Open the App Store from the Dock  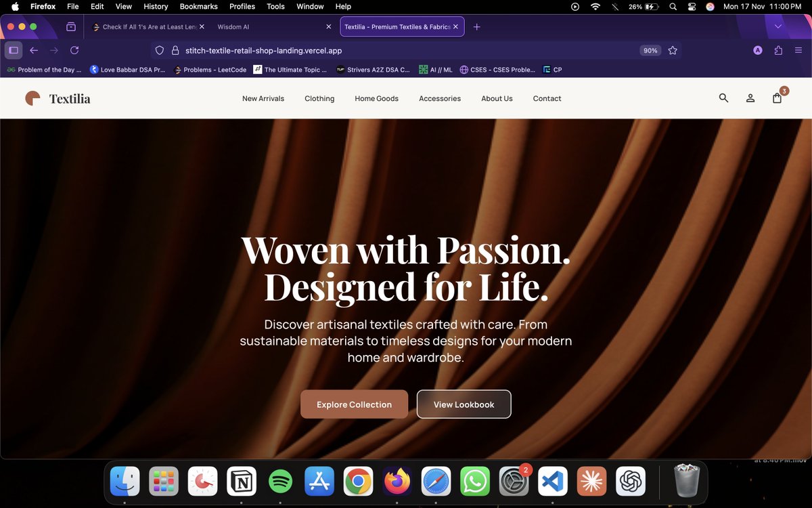pos(319,482)
